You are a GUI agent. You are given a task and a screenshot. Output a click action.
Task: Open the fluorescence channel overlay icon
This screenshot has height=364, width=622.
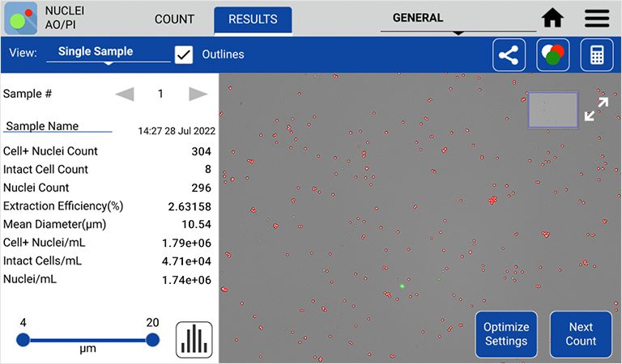(552, 55)
